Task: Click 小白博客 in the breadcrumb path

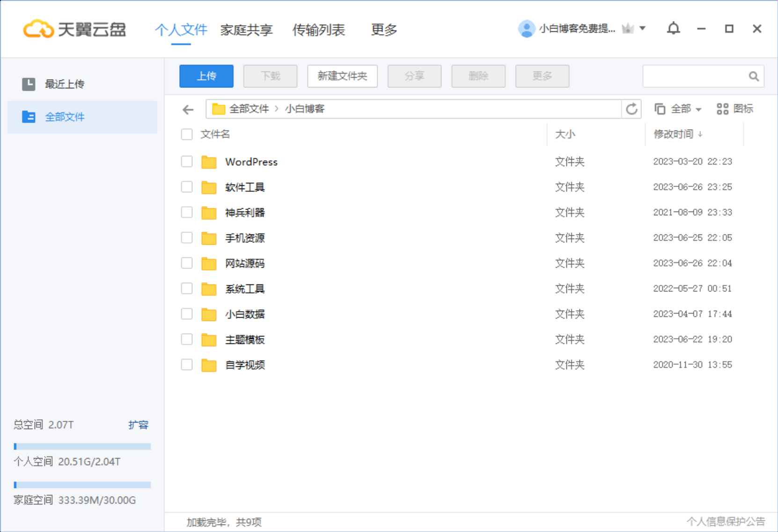Action: click(x=305, y=109)
